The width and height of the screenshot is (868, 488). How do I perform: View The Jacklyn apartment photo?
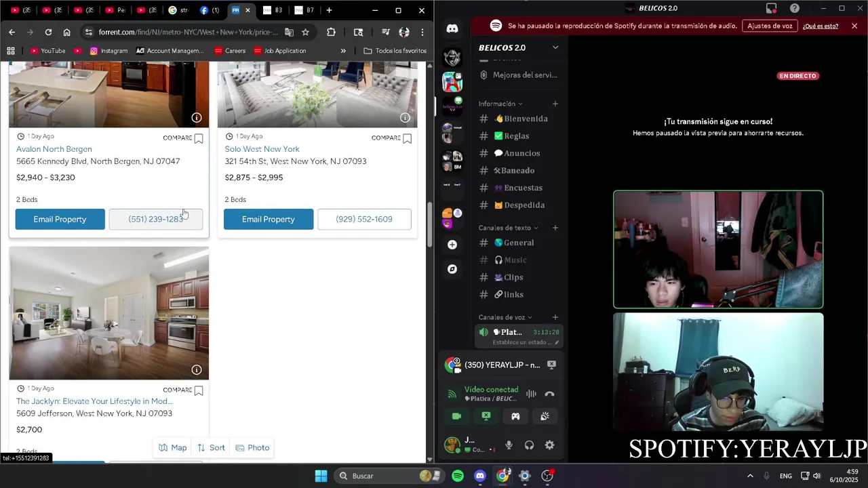coord(108,313)
